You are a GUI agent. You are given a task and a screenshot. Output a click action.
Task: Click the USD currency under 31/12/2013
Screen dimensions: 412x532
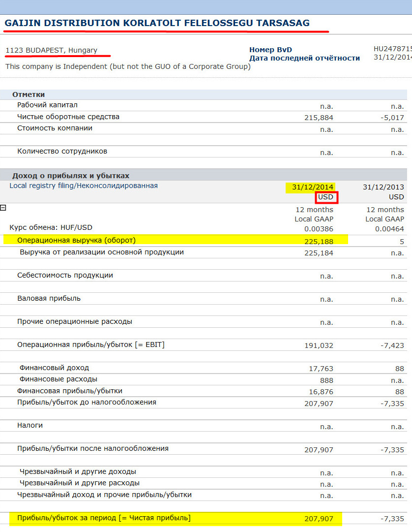pyautogui.click(x=396, y=197)
